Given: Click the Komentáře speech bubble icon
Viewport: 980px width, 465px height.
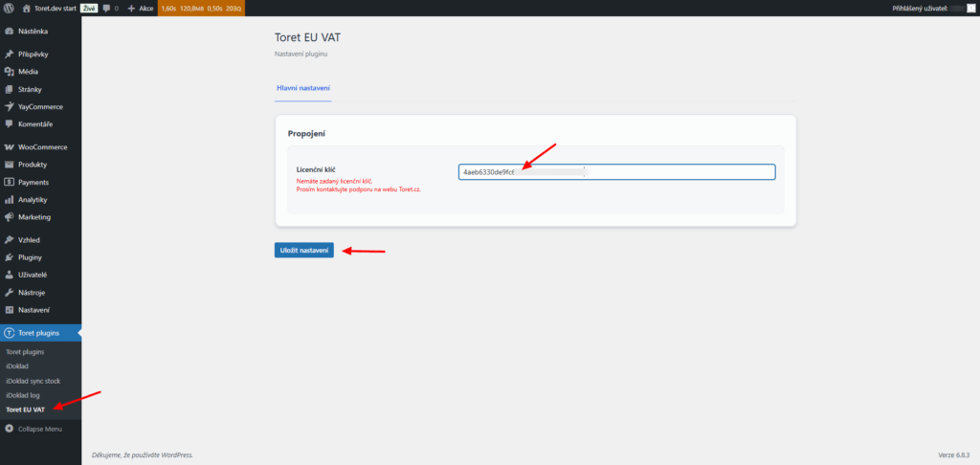Looking at the screenshot, I should [9, 123].
